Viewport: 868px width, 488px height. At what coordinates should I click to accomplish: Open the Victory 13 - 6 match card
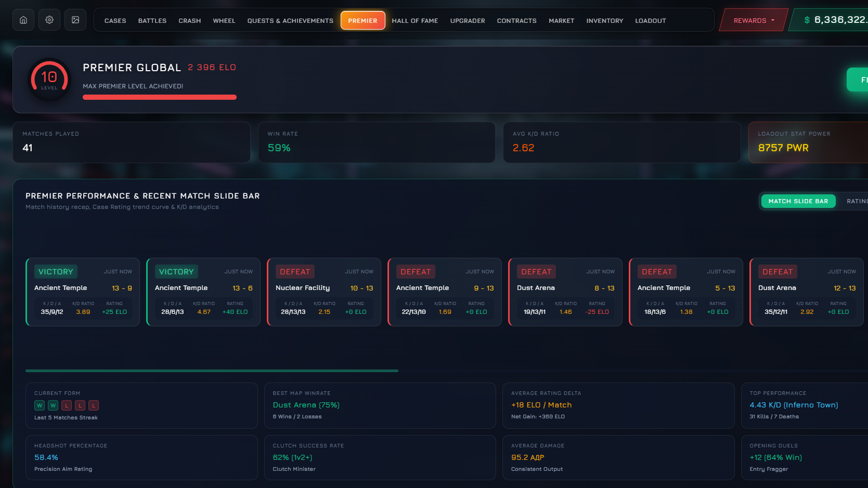[x=203, y=292]
